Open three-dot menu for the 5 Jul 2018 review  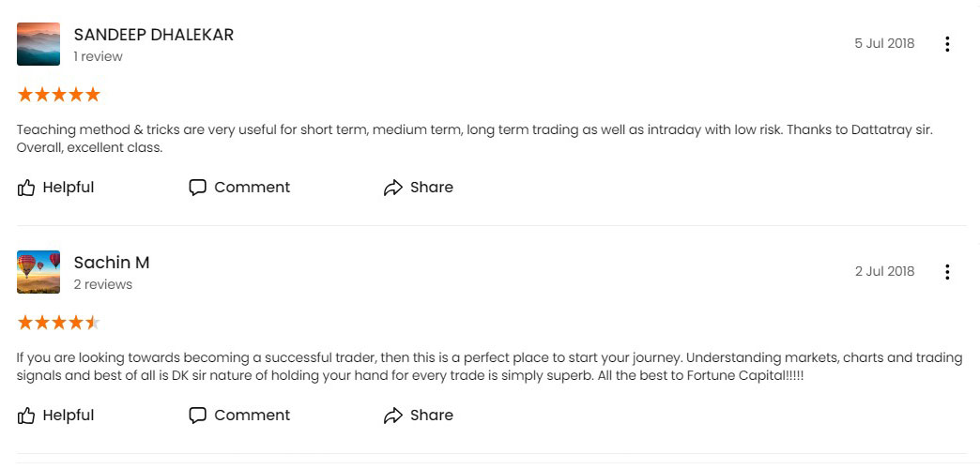coord(947,44)
